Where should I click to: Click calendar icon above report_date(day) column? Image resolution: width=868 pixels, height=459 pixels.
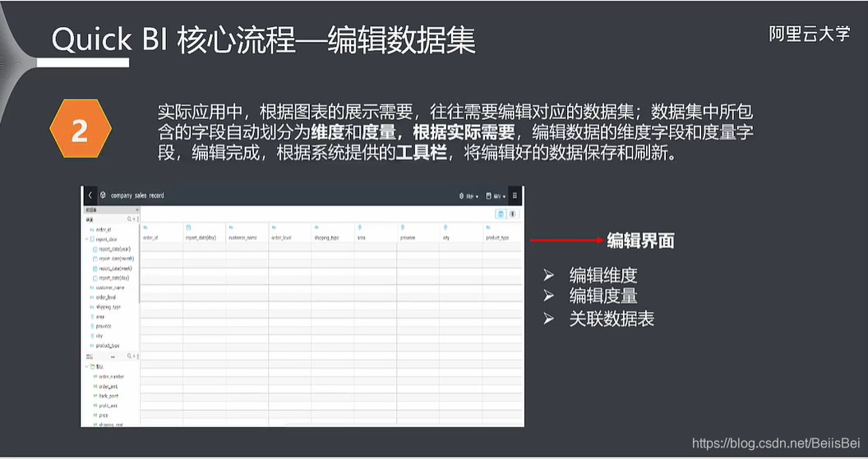pos(188,227)
